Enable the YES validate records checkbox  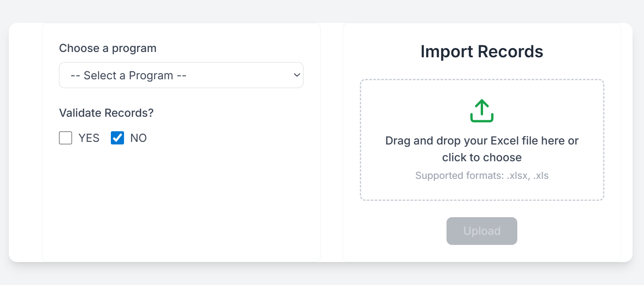tap(66, 138)
